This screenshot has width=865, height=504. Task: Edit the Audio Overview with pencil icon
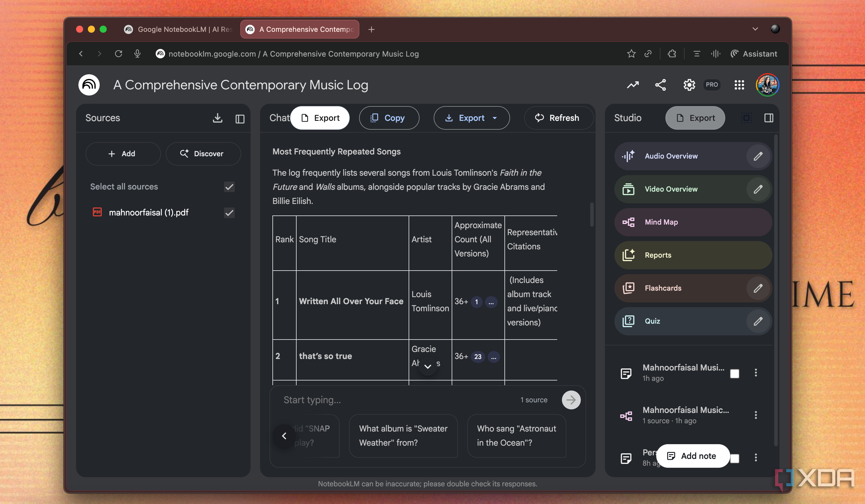point(758,156)
